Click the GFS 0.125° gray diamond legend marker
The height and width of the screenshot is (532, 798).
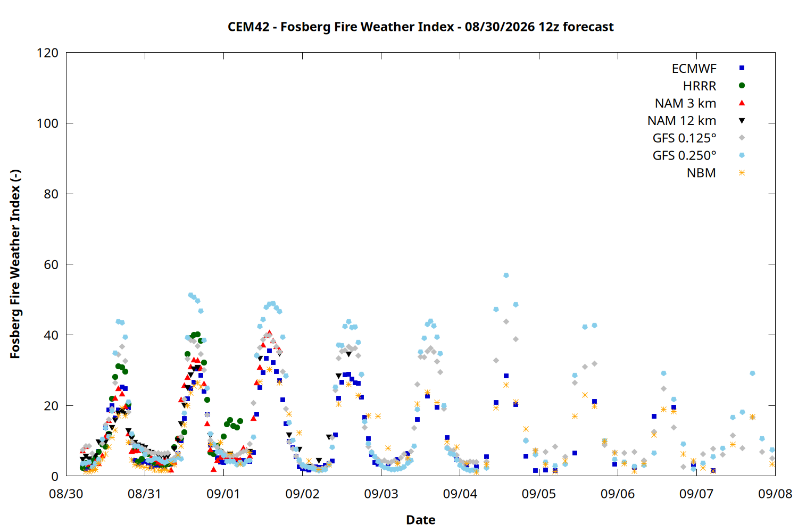point(742,138)
